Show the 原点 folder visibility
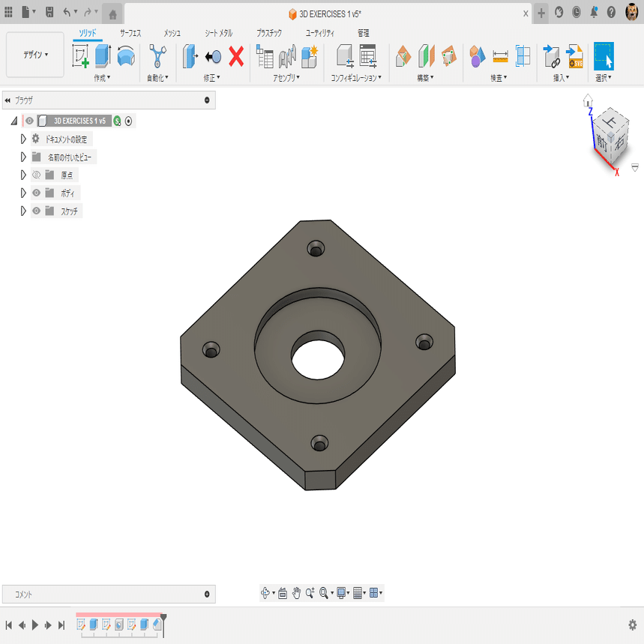Viewport: 644px width, 644px height. pyautogui.click(x=35, y=175)
